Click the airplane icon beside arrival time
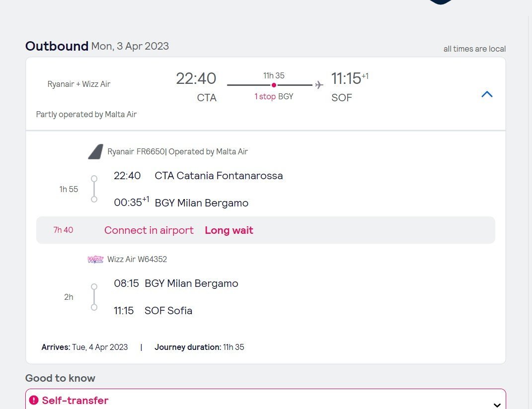Image resolution: width=532 pixels, height=409 pixels. tap(319, 85)
